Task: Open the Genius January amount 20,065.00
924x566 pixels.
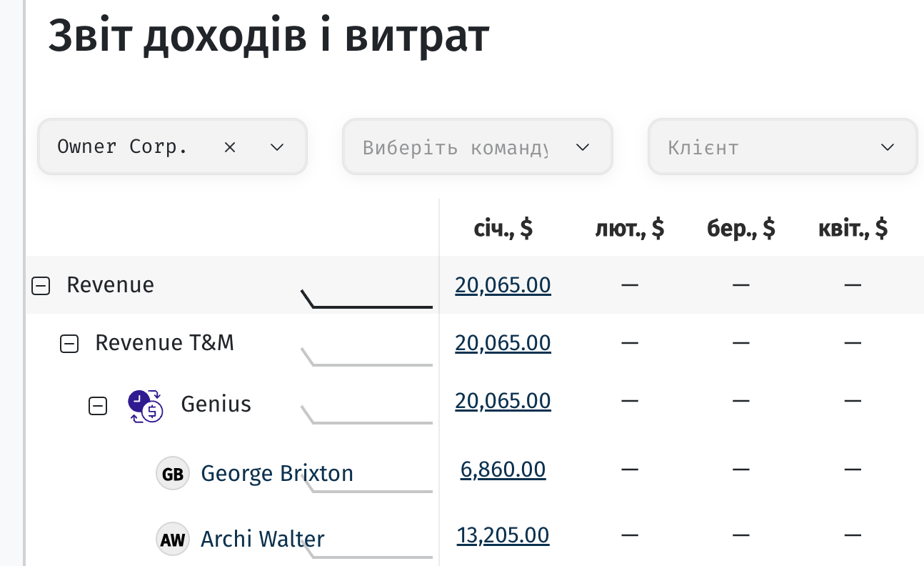Action: click(503, 401)
